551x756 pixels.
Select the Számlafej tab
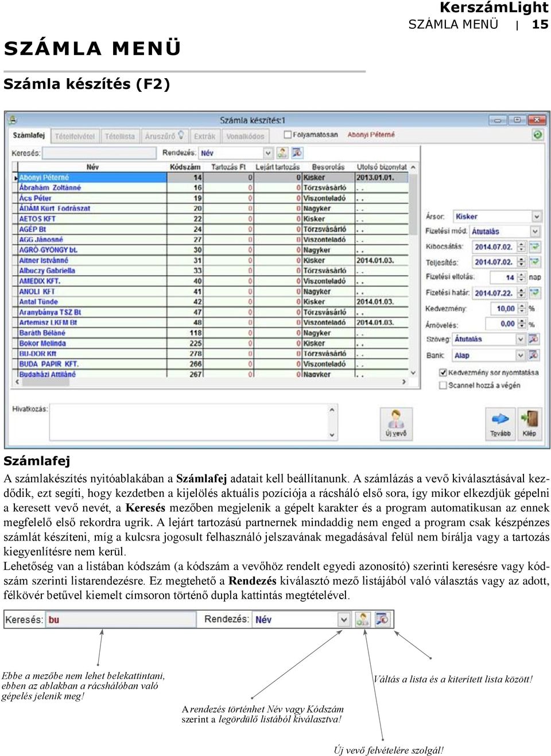tap(29, 136)
